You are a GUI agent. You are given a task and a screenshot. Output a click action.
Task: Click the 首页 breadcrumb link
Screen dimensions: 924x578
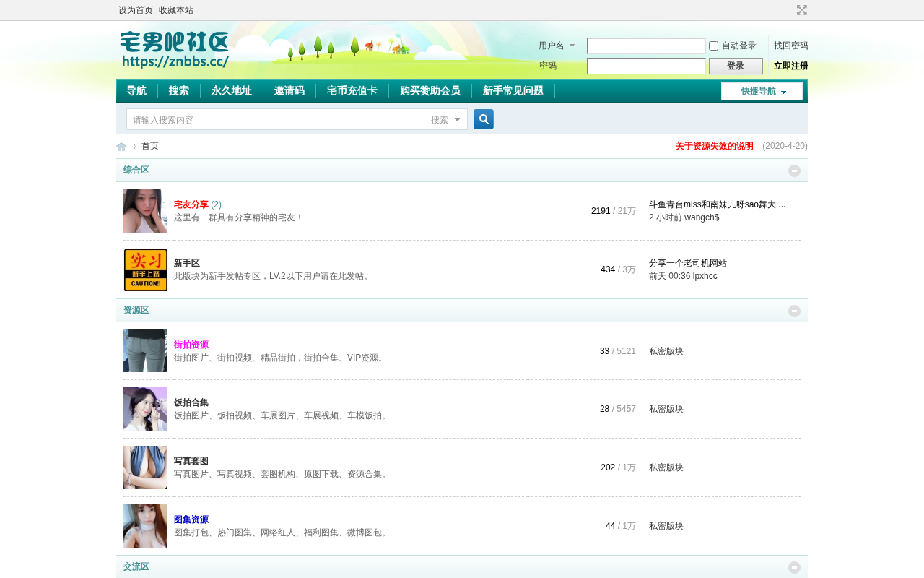coord(150,146)
